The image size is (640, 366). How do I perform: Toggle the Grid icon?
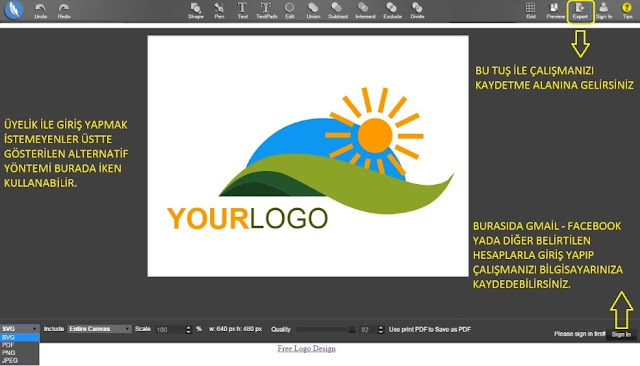coord(530,11)
